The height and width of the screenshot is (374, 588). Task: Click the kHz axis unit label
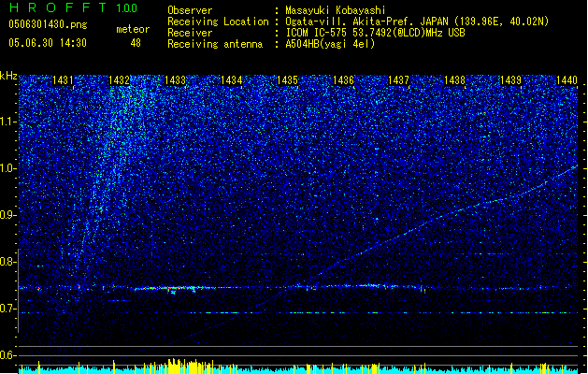coord(8,76)
